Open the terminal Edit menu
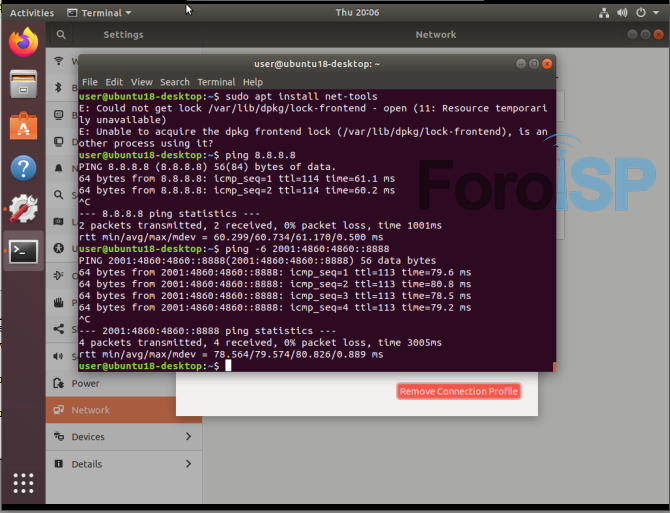 [114, 82]
